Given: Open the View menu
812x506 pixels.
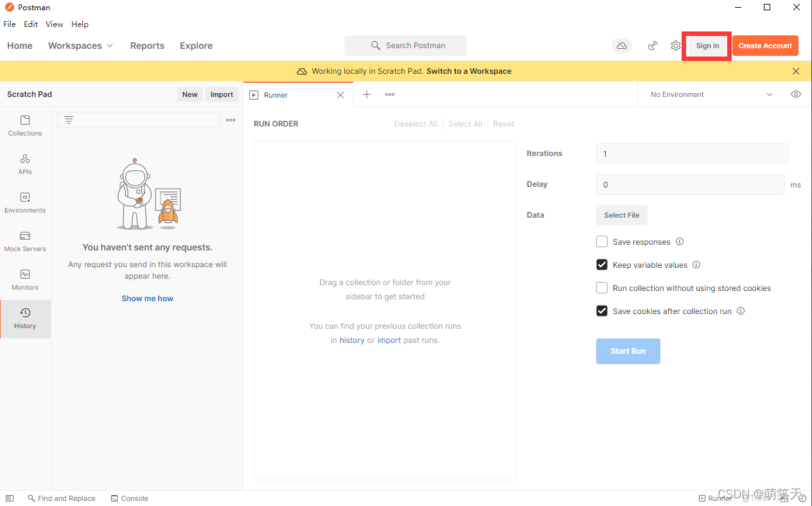Looking at the screenshot, I should [x=55, y=24].
